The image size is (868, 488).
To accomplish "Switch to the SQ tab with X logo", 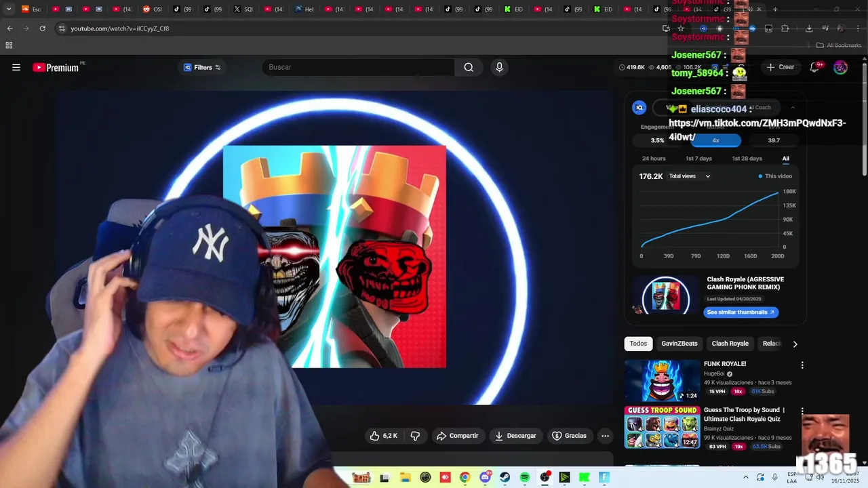I will coord(243,9).
